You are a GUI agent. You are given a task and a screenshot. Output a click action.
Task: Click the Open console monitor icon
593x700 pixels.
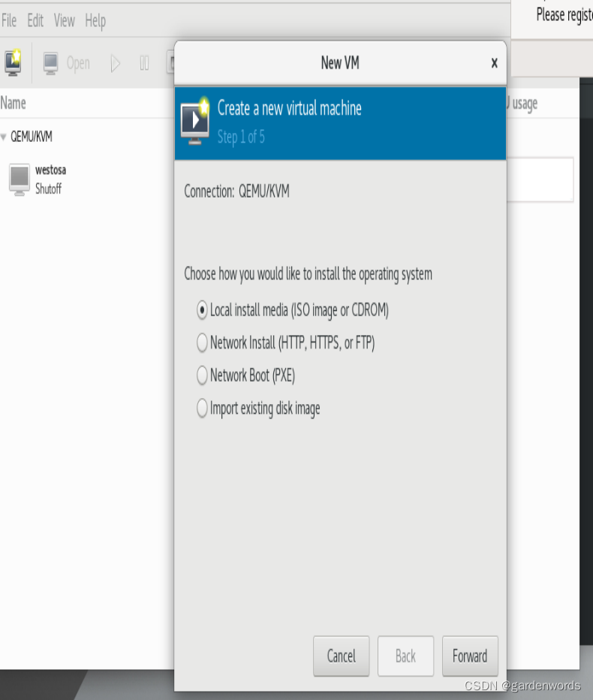tap(50, 63)
